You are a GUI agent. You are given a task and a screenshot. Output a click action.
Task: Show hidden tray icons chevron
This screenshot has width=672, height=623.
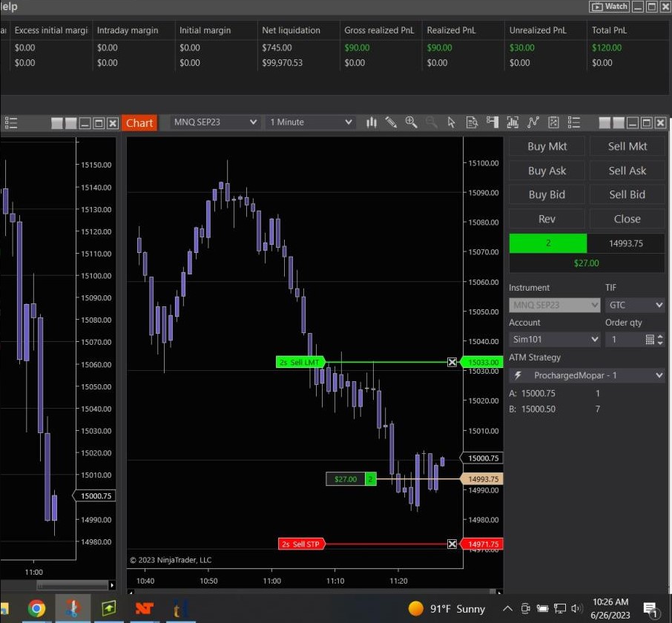[x=508, y=608]
